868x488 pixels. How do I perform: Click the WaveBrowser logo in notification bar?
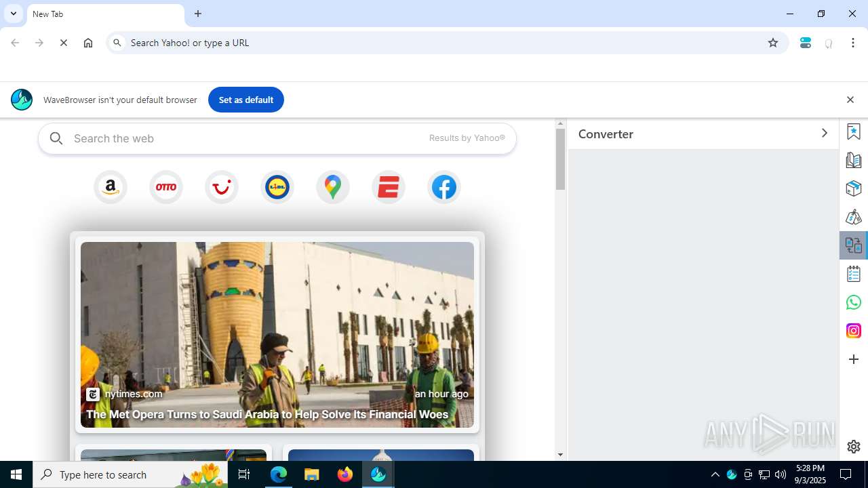[22, 100]
